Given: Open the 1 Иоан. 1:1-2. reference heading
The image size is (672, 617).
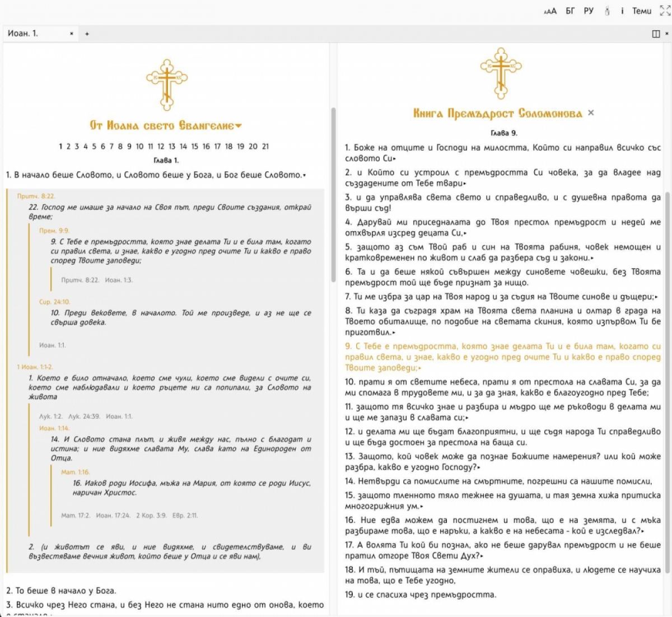Looking at the screenshot, I should pyautogui.click(x=35, y=367).
